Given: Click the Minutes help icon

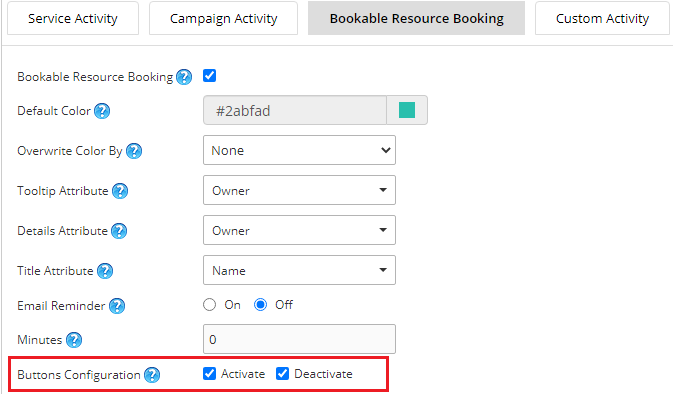Looking at the screenshot, I should pos(74,340).
